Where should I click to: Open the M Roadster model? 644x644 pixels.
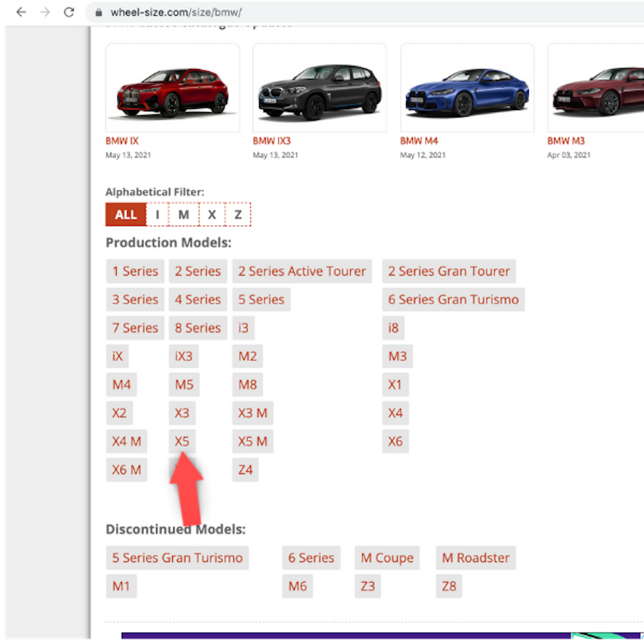tap(476, 558)
